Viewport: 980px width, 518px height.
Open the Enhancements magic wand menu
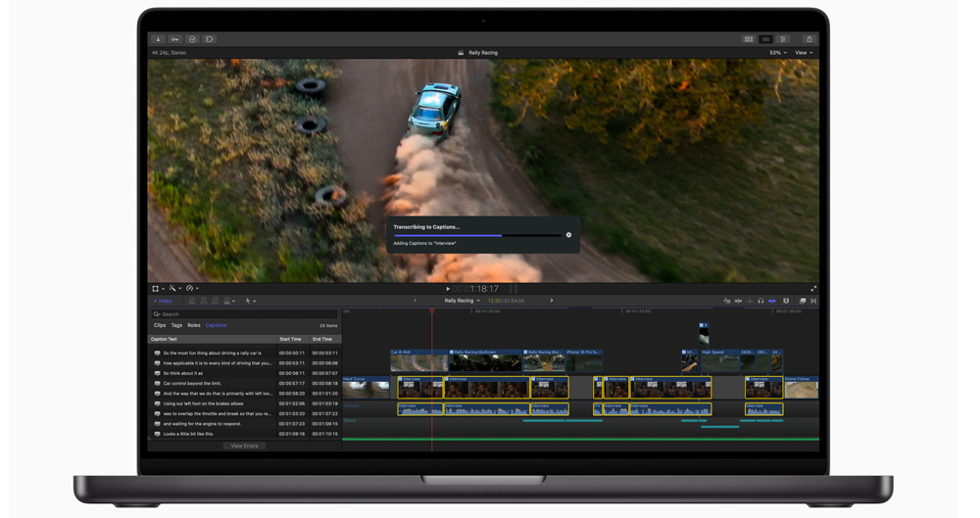point(175,289)
